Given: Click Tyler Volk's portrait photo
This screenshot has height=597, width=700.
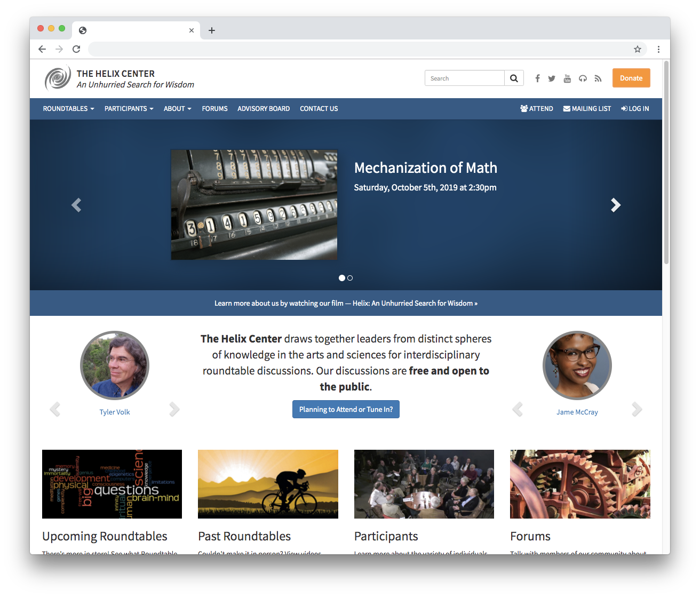Looking at the screenshot, I should 115,365.
